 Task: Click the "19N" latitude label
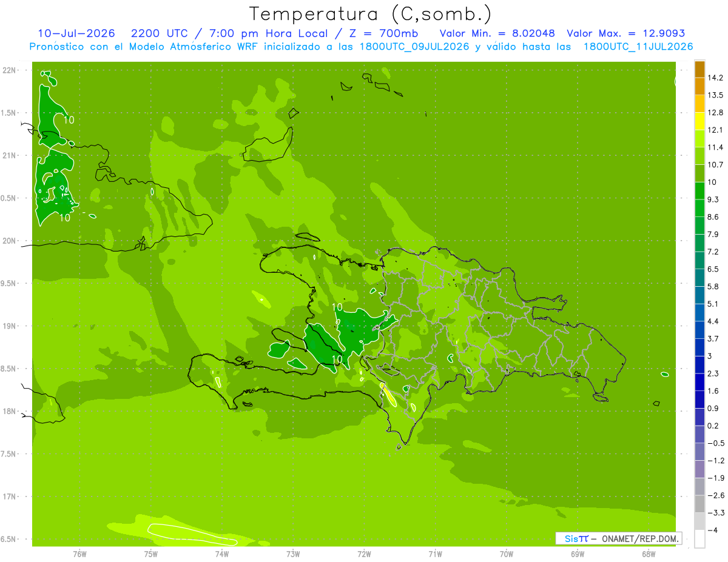click(x=10, y=326)
